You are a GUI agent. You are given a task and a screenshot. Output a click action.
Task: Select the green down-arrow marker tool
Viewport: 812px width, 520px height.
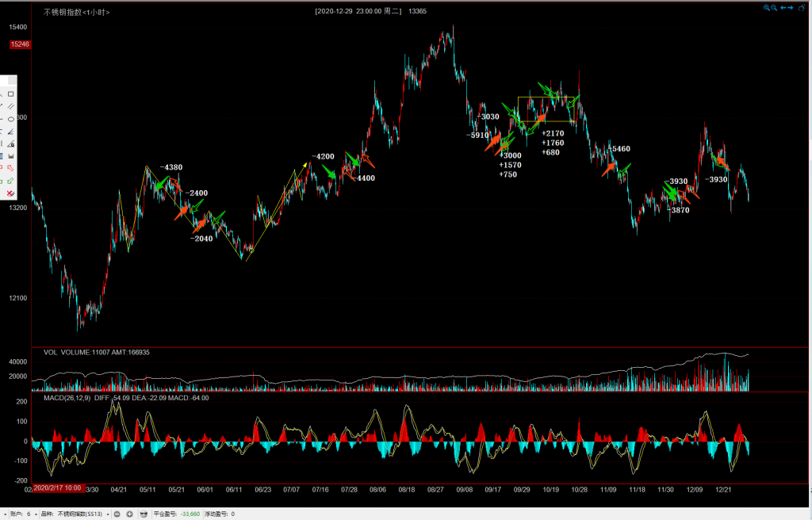click(11, 181)
